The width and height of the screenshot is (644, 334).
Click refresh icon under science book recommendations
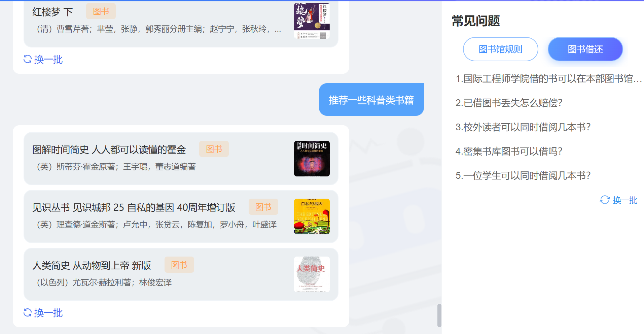point(28,313)
